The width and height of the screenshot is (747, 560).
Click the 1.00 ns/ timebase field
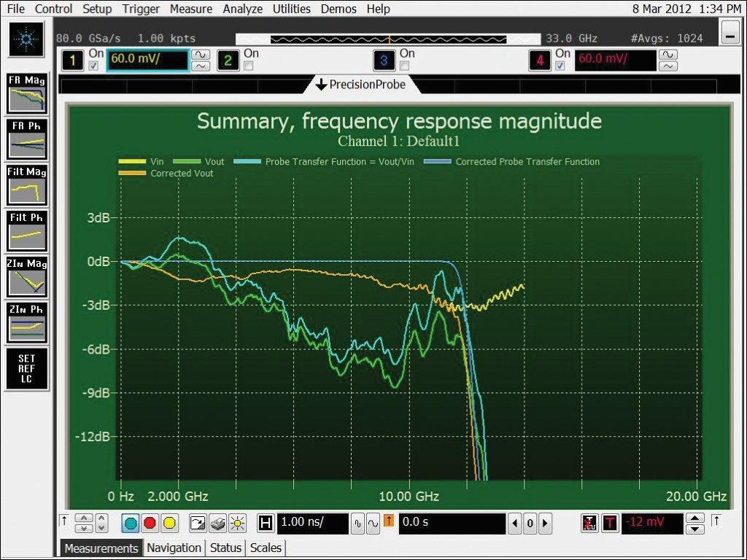(x=312, y=523)
